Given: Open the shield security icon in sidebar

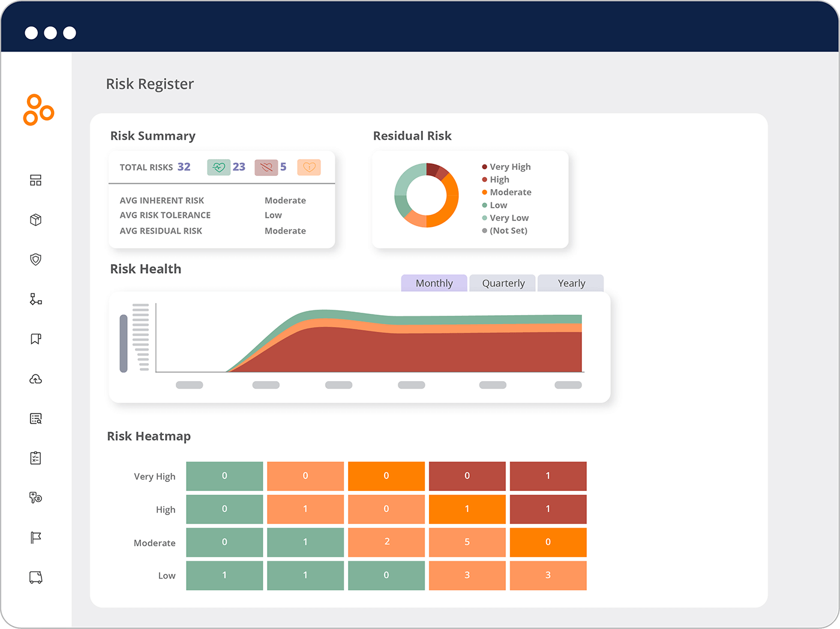Looking at the screenshot, I should click(36, 259).
